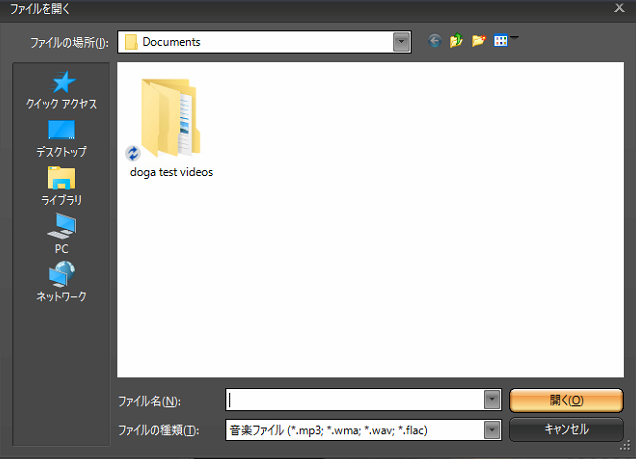This screenshot has height=459, width=636.
Task: Open the view menu icon
Action: tap(501, 41)
